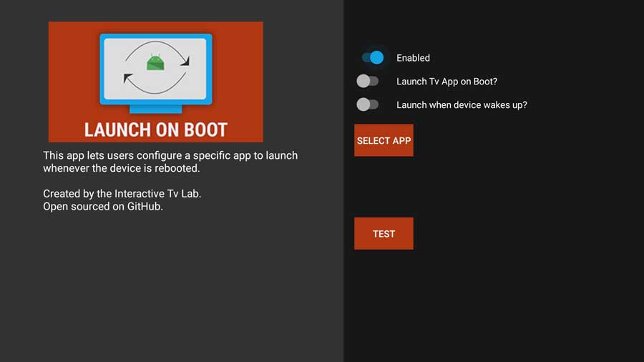The height and width of the screenshot is (362, 644).
Task: Click the Launch on Boot banner image
Action: coord(156,82)
